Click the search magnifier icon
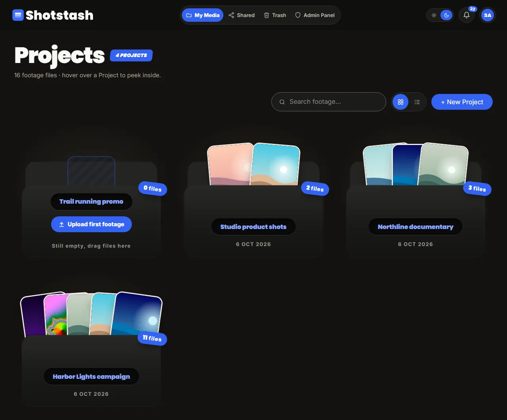Screen dimensions: 507x420 tap(282, 102)
